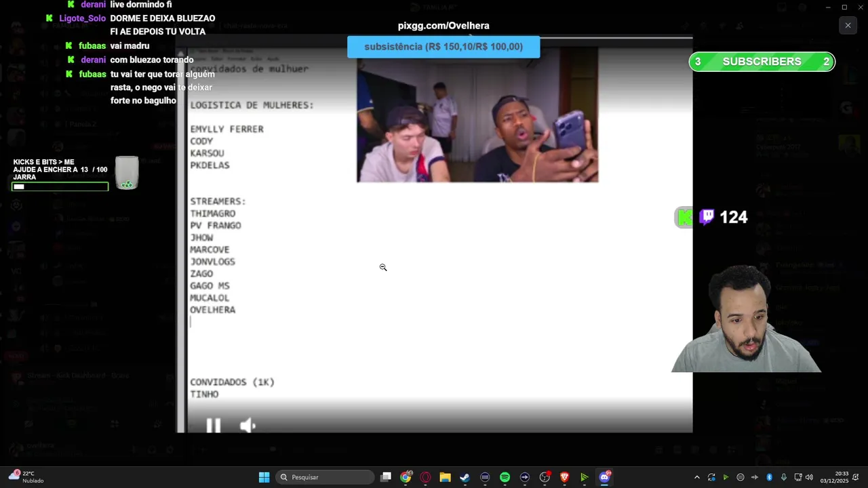Open the Windows Start menu
Image resolution: width=868 pixels, height=488 pixels.
tap(264, 477)
